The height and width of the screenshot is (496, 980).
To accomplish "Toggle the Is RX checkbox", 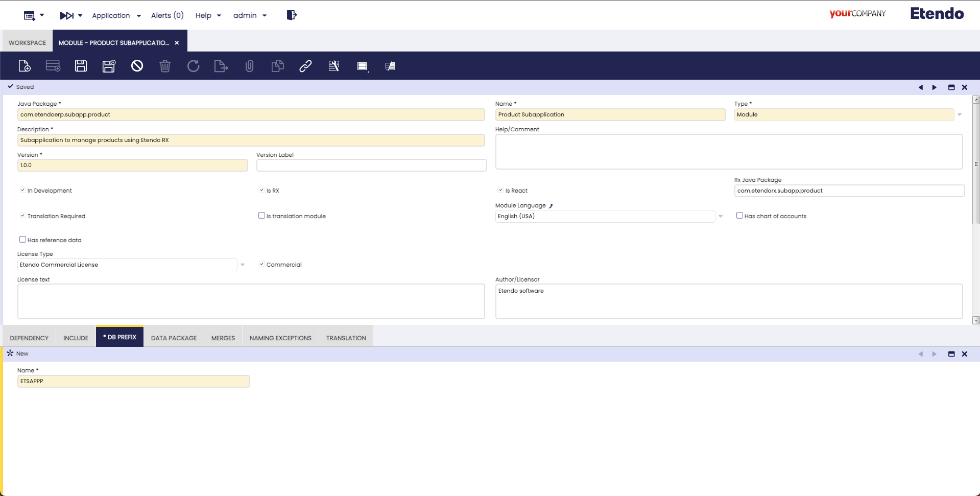I will [261, 190].
